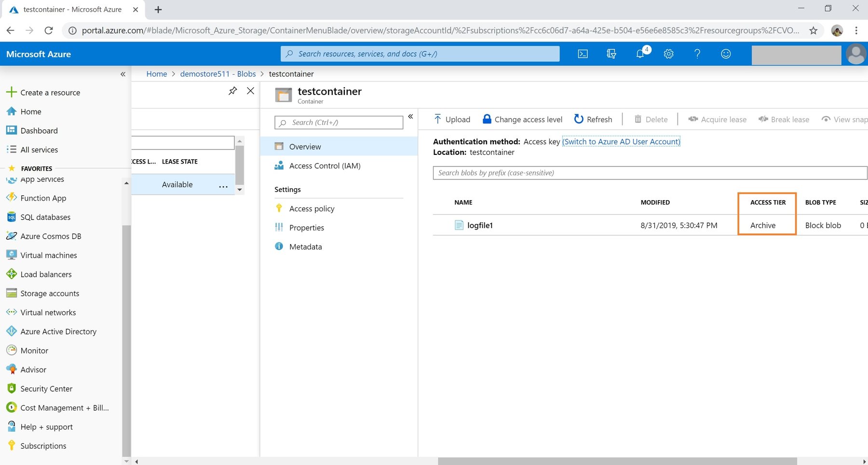868x465 pixels.
Task: Collapse the left navigation sidebar
Action: tap(122, 74)
